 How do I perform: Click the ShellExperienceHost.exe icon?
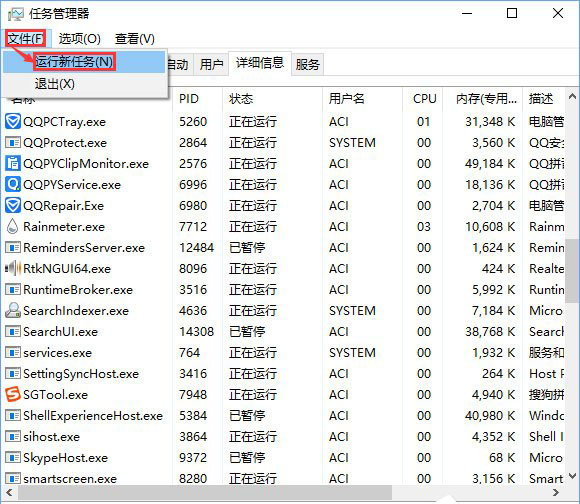[x=13, y=416]
